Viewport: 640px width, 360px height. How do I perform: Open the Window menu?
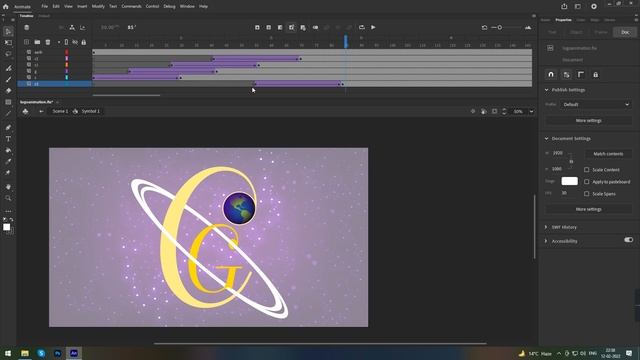click(187, 7)
